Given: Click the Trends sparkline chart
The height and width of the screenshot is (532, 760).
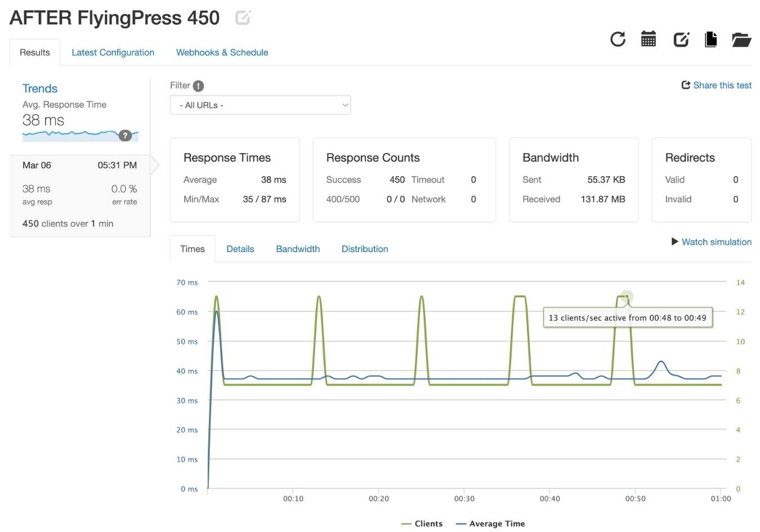Looking at the screenshot, I should (x=81, y=135).
